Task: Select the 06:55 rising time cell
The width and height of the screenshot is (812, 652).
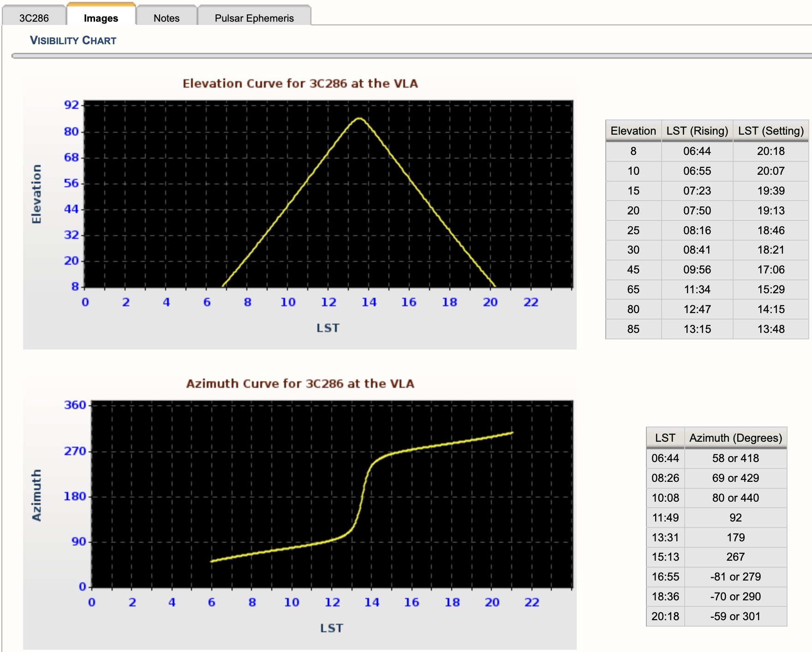Action: (697, 171)
